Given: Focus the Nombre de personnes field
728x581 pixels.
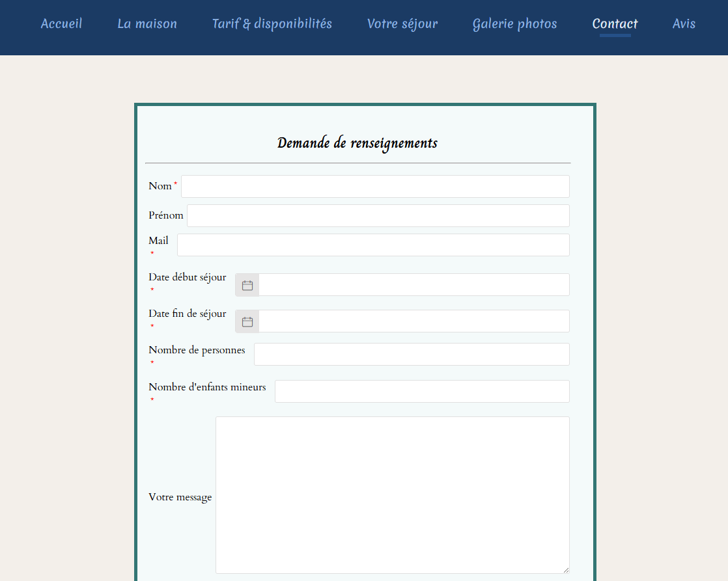Looking at the screenshot, I should [412, 354].
